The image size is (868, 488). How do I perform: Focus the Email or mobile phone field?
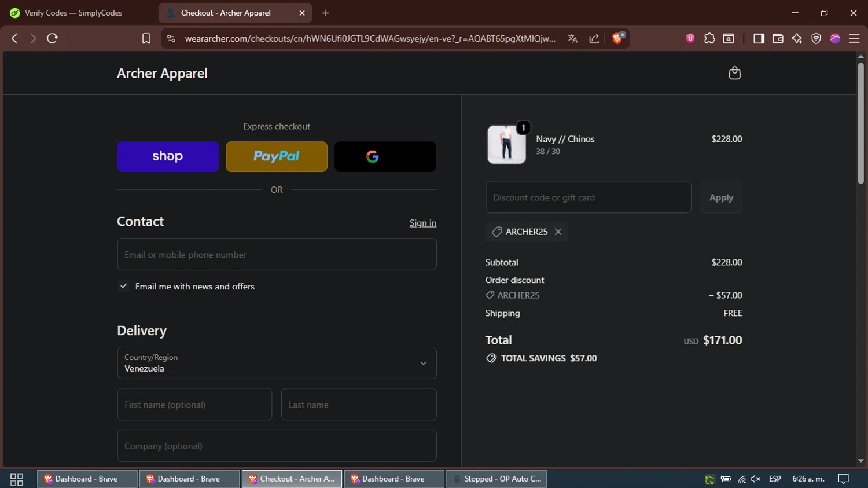click(277, 255)
